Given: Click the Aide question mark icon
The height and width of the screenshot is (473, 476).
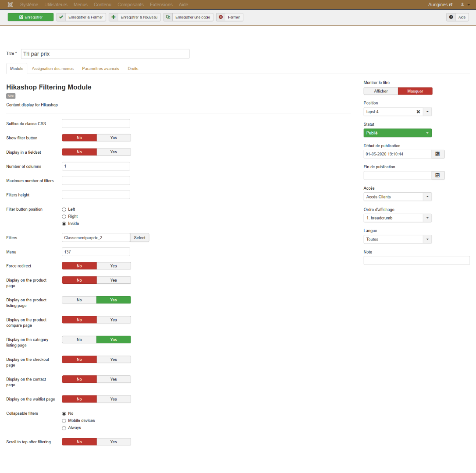Looking at the screenshot, I should pos(451,17).
